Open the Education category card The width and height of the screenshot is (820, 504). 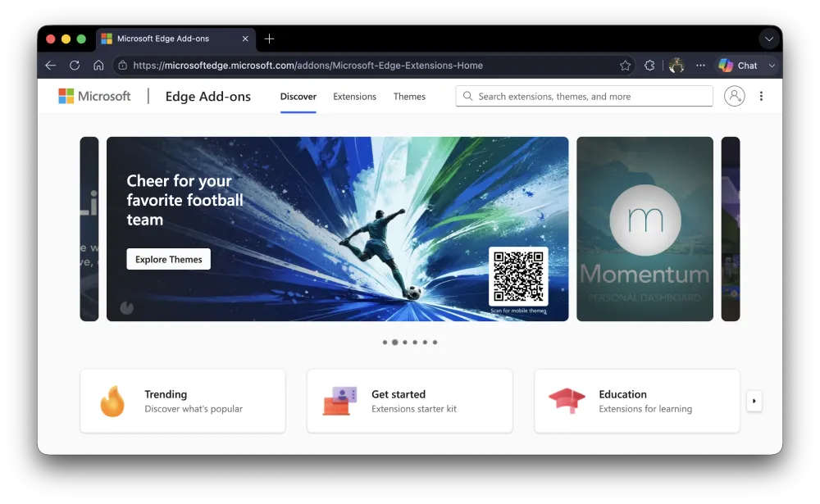pyautogui.click(x=637, y=401)
